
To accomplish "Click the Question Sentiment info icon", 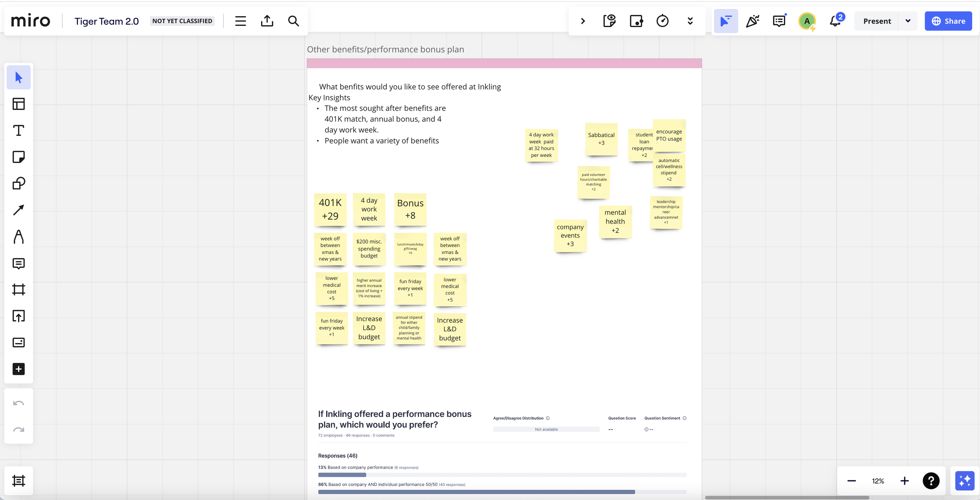I will point(684,418).
